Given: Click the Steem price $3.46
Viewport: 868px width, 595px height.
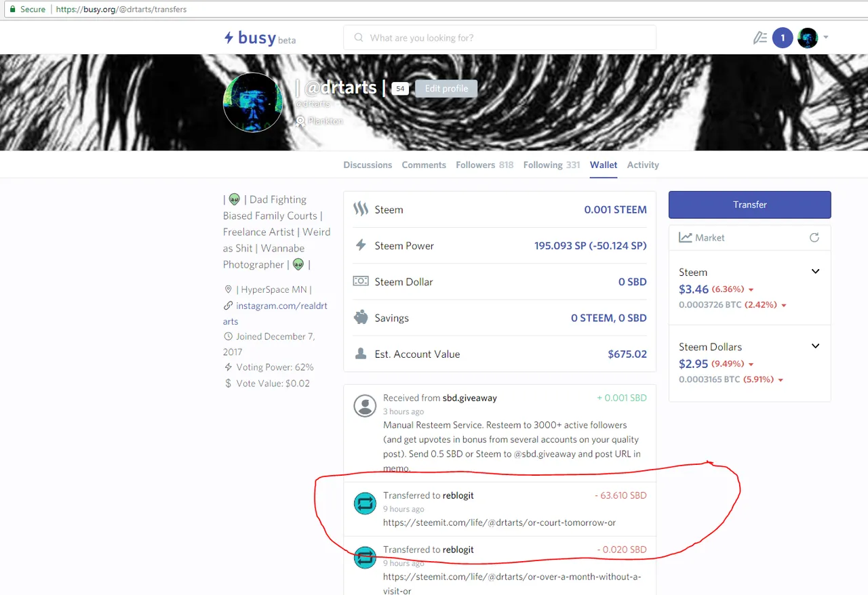Looking at the screenshot, I should click(694, 289).
